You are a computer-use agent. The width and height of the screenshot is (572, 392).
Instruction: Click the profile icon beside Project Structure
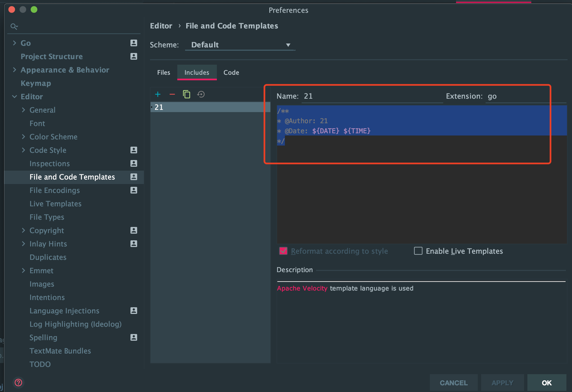[134, 56]
